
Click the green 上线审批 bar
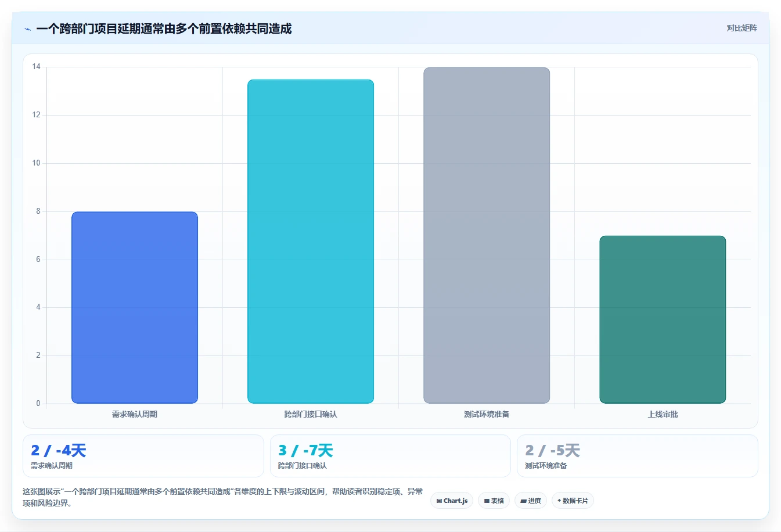pyautogui.click(x=663, y=319)
